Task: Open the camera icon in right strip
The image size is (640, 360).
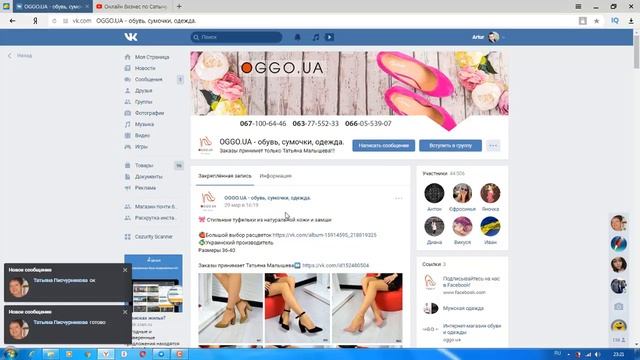Action: [619, 307]
